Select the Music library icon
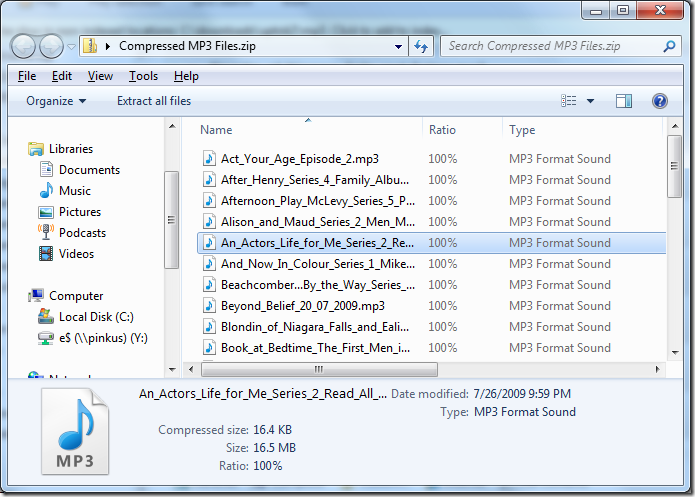The height and width of the screenshot is (497, 695). [45, 191]
